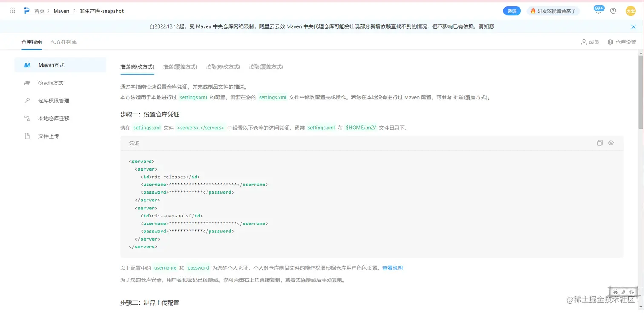This screenshot has width=644, height=313.
Task: Copy the credentials code block
Action: tap(600, 143)
